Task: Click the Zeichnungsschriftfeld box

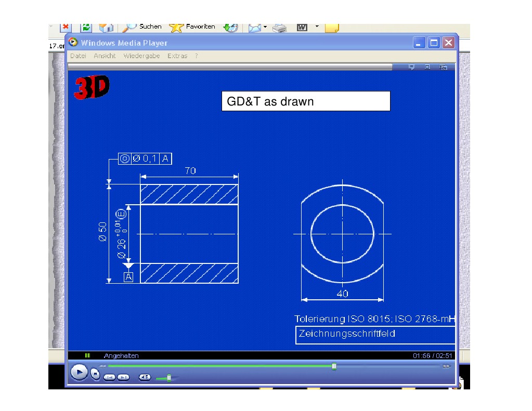Action: click(x=375, y=335)
